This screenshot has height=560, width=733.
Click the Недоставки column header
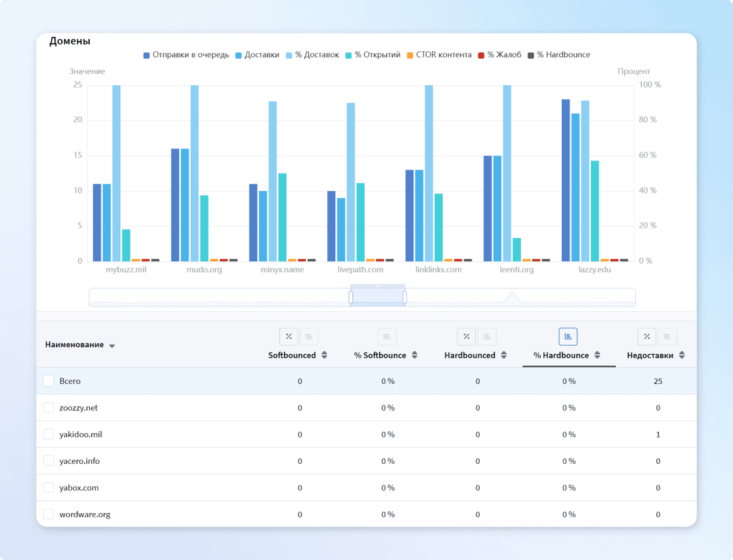[650, 355]
